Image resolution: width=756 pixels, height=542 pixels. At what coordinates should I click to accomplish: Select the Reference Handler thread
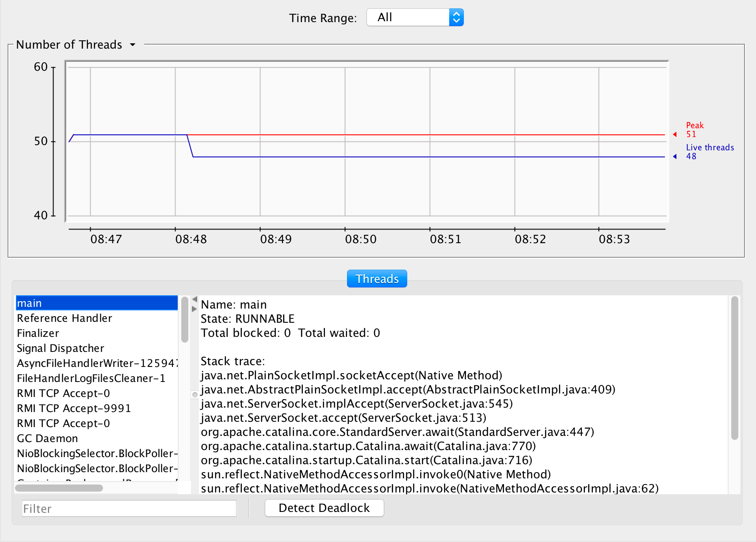pos(64,318)
